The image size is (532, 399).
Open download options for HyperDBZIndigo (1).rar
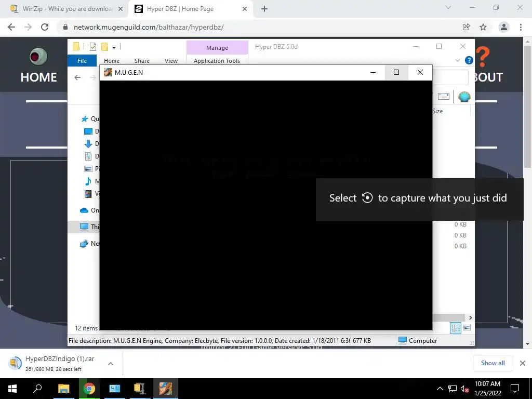(x=111, y=364)
